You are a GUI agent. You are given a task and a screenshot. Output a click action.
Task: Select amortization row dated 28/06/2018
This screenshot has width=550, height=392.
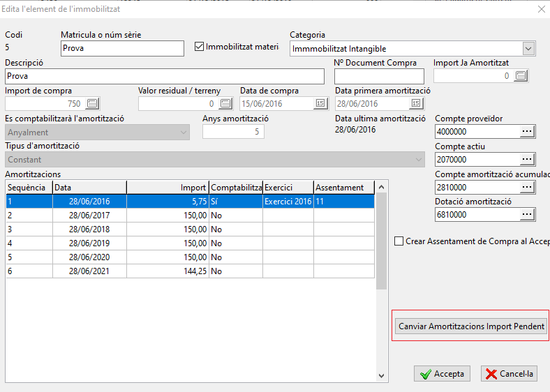click(x=190, y=229)
